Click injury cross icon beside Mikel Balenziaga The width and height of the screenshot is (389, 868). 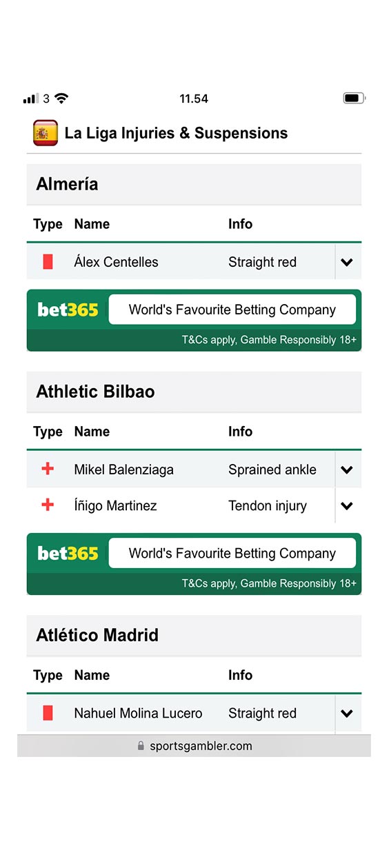pyautogui.click(x=48, y=470)
